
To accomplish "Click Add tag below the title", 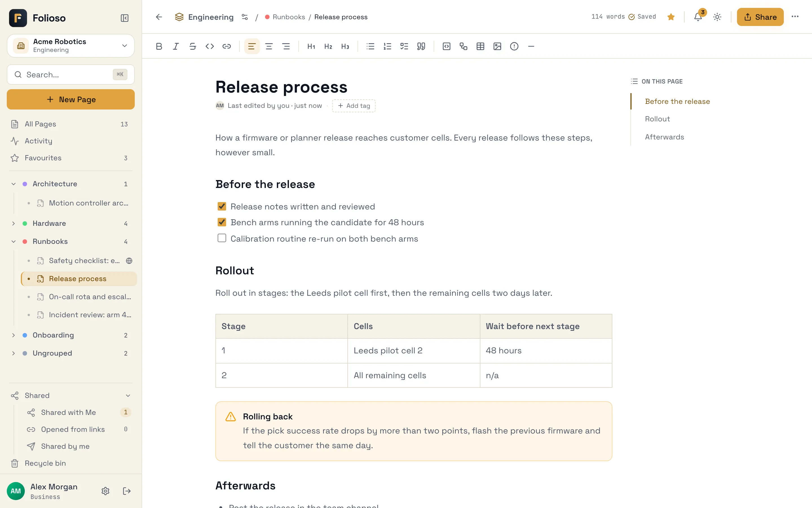I will coord(354,106).
